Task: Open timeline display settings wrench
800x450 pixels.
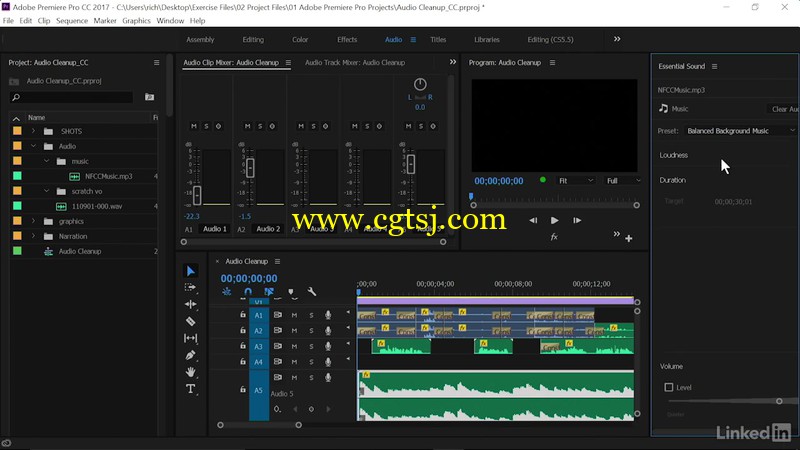Action: [312, 292]
